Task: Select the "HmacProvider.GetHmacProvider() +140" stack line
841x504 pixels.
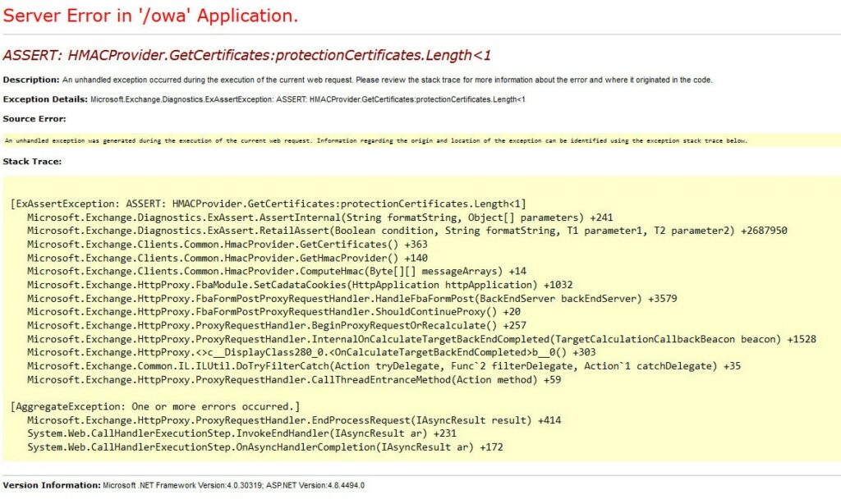Action: (x=227, y=258)
